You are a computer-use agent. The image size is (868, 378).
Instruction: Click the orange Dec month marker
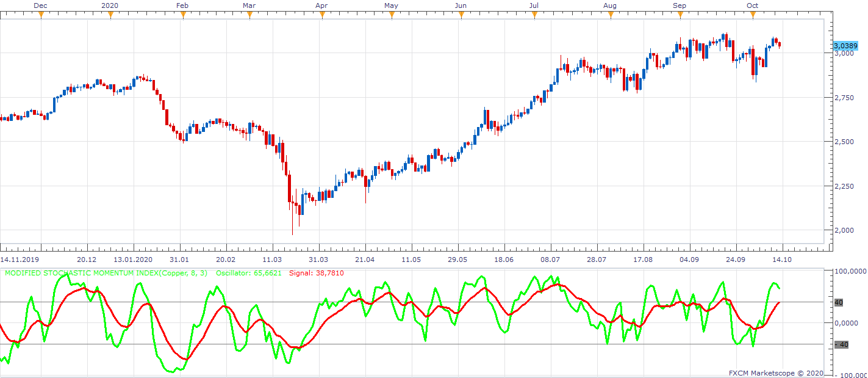tap(41, 15)
